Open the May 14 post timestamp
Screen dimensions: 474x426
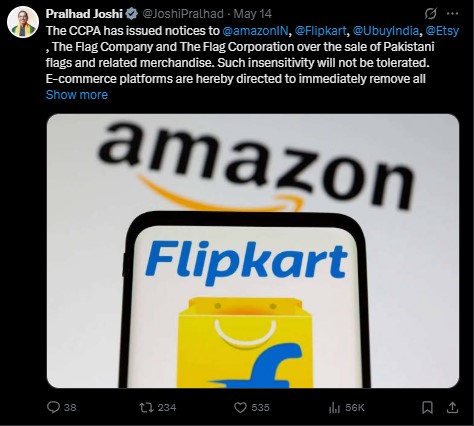tap(253, 14)
